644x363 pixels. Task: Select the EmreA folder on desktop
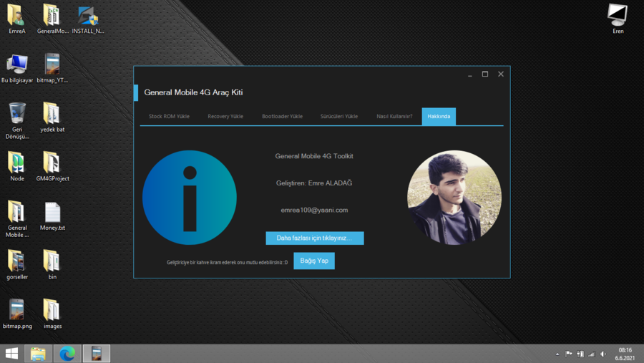(17, 19)
